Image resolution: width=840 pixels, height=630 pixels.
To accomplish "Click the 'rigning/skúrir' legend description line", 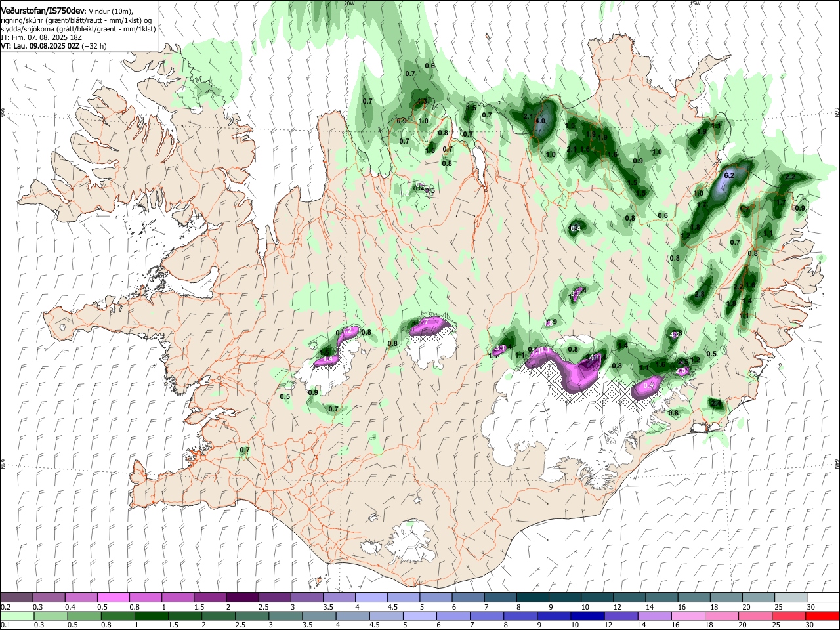I will [77, 21].
